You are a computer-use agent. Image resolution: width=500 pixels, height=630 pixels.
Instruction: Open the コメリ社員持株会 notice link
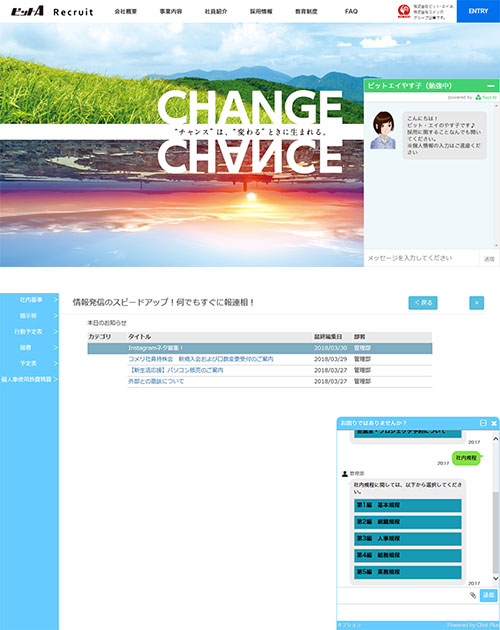(201, 359)
